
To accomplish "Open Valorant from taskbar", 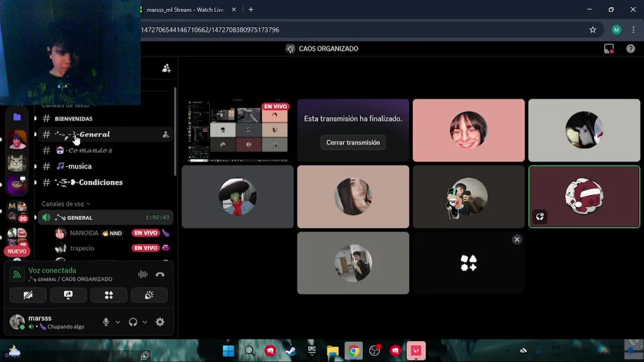I will click(x=416, y=351).
